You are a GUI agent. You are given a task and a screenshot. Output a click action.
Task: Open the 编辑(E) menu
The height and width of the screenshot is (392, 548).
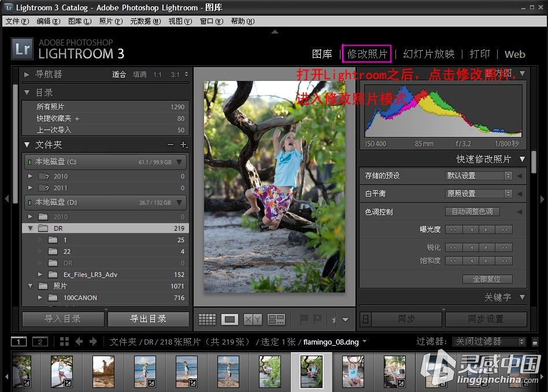pyautogui.click(x=49, y=21)
